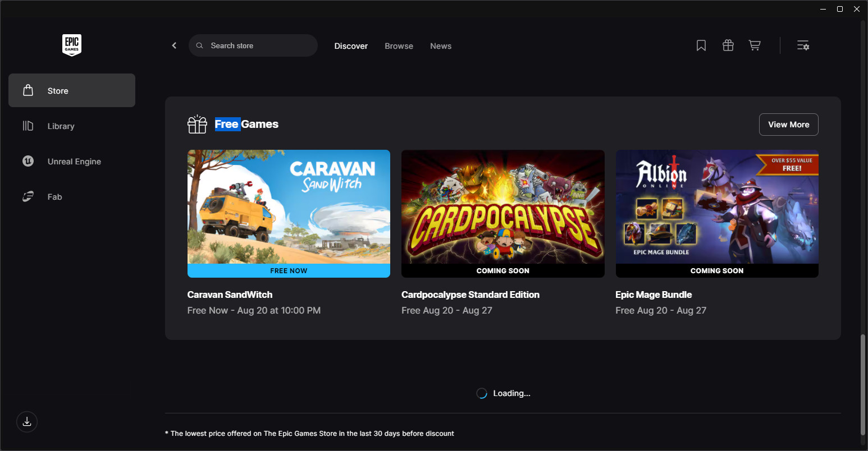Click the View More button

tap(789, 125)
